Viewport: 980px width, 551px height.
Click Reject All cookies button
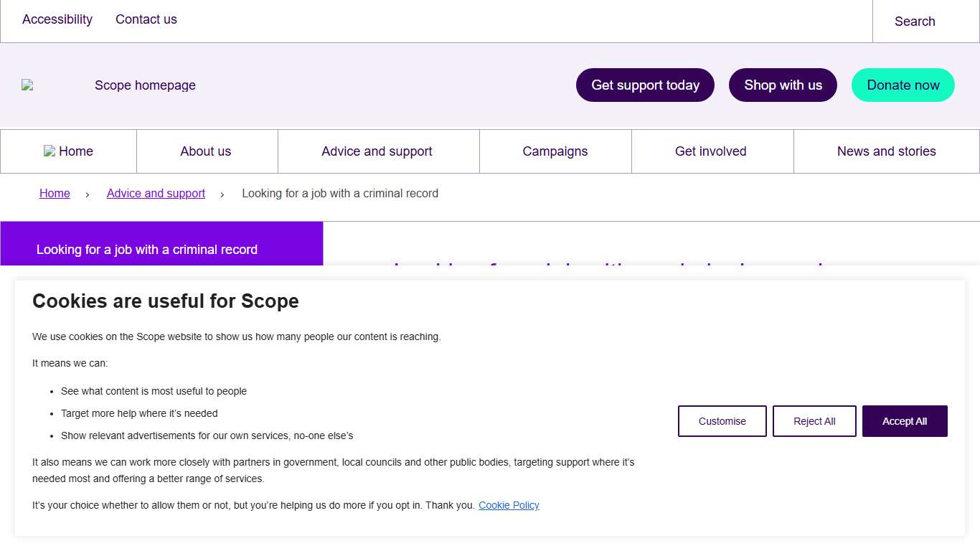point(814,421)
